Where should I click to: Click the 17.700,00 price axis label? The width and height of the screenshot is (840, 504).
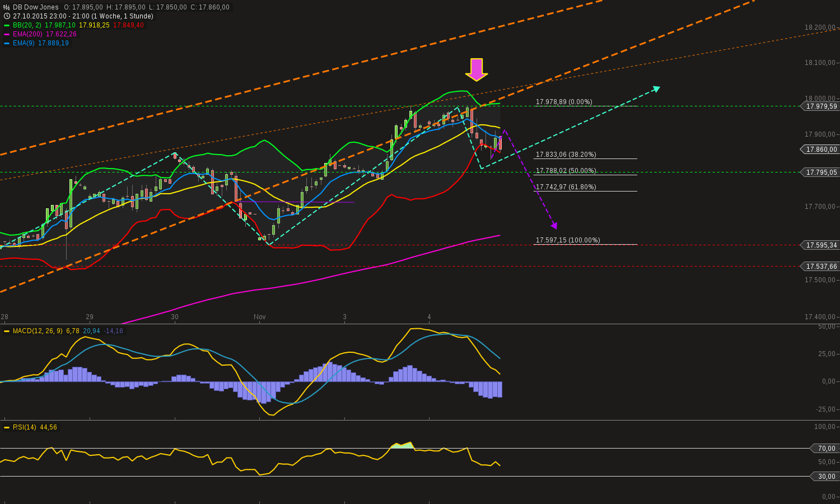(819, 207)
